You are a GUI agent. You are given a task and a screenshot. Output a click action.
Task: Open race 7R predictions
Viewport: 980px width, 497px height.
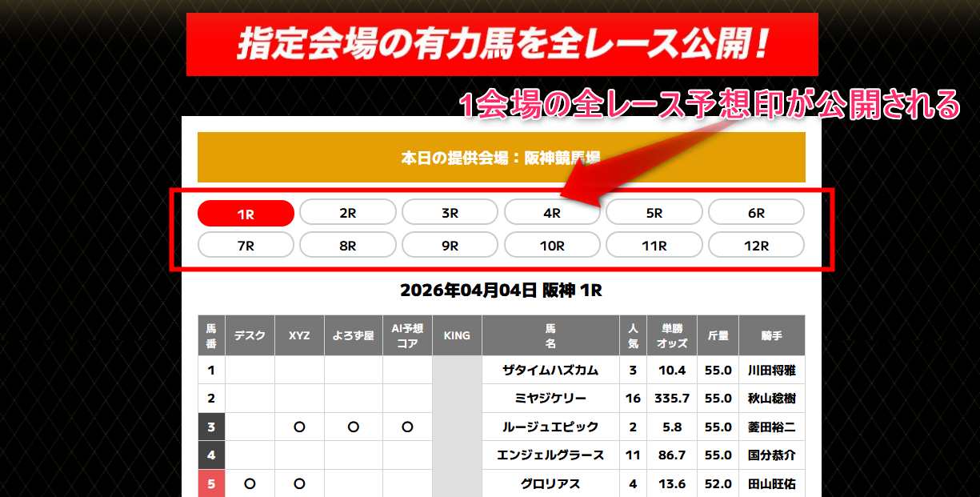246,244
